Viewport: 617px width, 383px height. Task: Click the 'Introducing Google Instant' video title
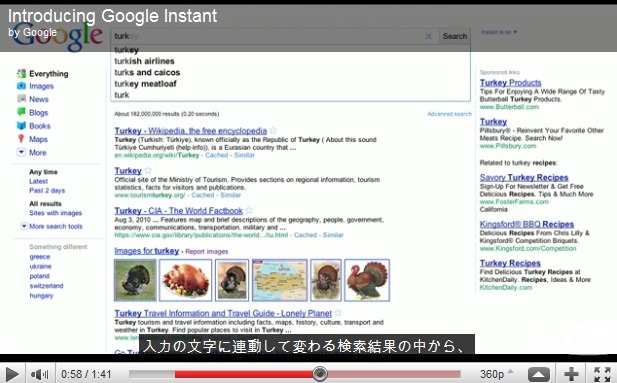tap(113, 16)
